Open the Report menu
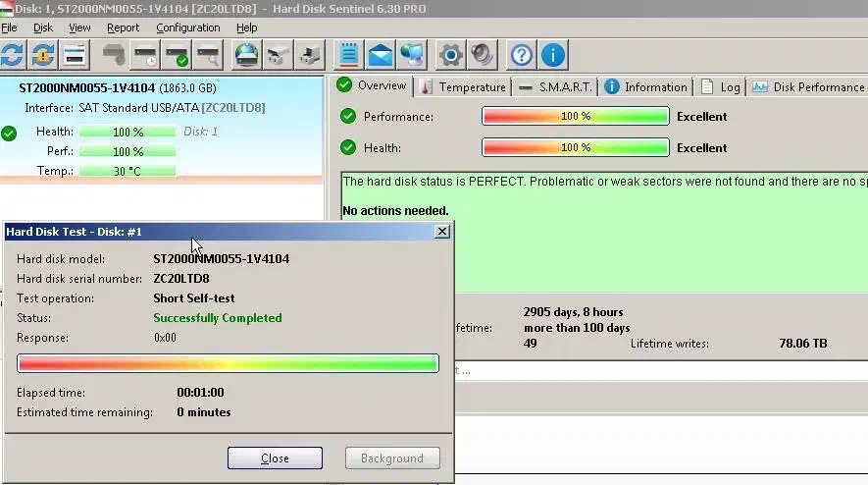This screenshot has width=868, height=485. click(x=124, y=27)
